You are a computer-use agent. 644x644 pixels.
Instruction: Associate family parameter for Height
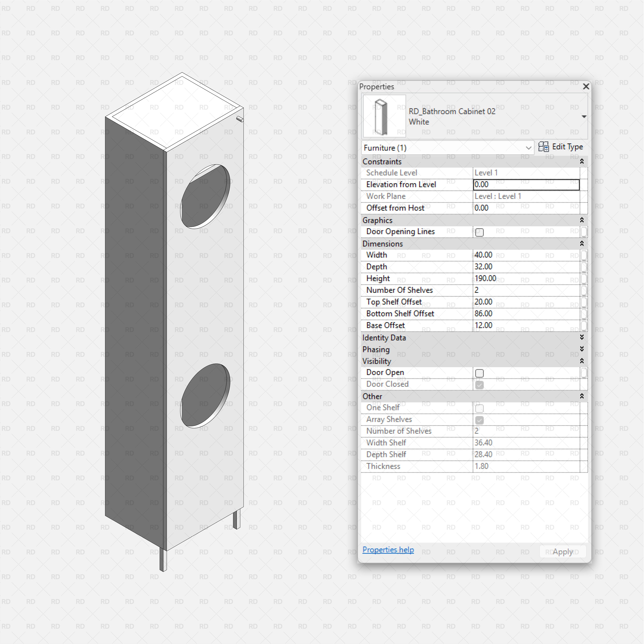click(x=584, y=279)
